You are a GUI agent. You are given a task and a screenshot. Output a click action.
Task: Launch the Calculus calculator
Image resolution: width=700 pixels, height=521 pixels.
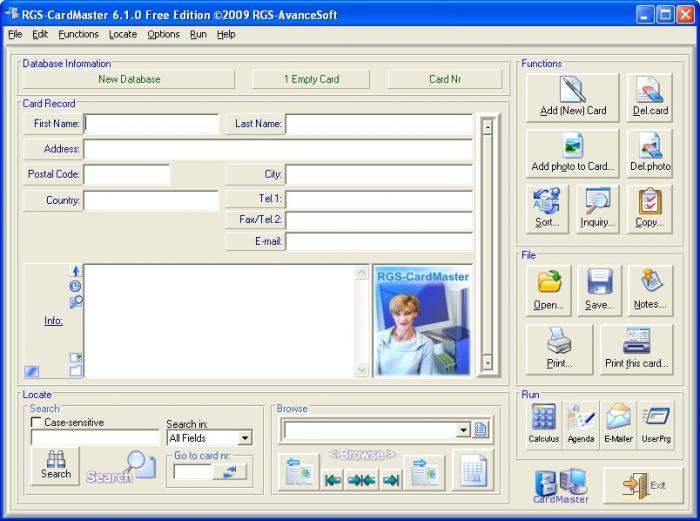(x=544, y=424)
